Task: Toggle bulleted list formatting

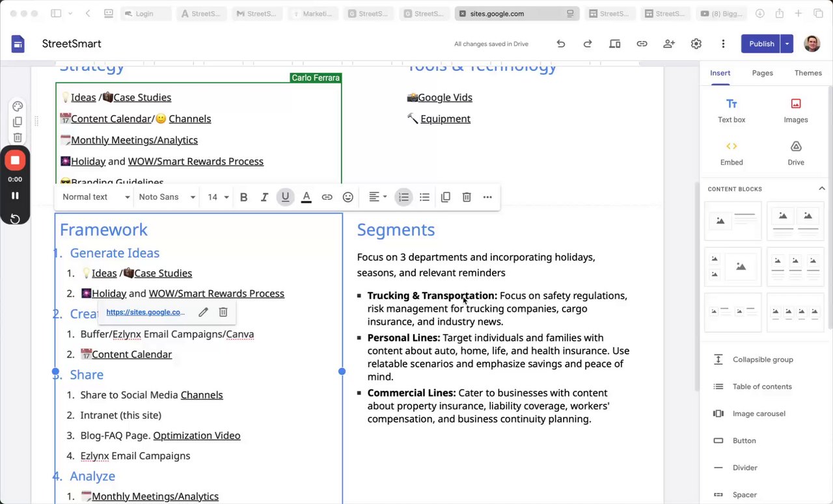Action: pyautogui.click(x=424, y=197)
